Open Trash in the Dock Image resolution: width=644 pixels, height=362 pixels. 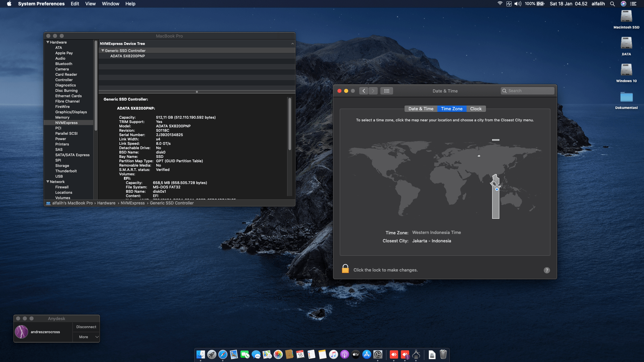[443, 354]
